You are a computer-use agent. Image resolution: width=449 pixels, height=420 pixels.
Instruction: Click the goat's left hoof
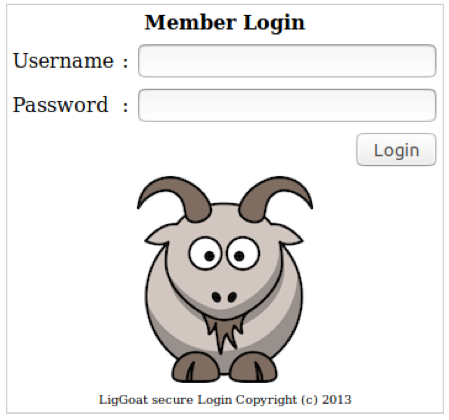pyautogui.click(x=195, y=368)
